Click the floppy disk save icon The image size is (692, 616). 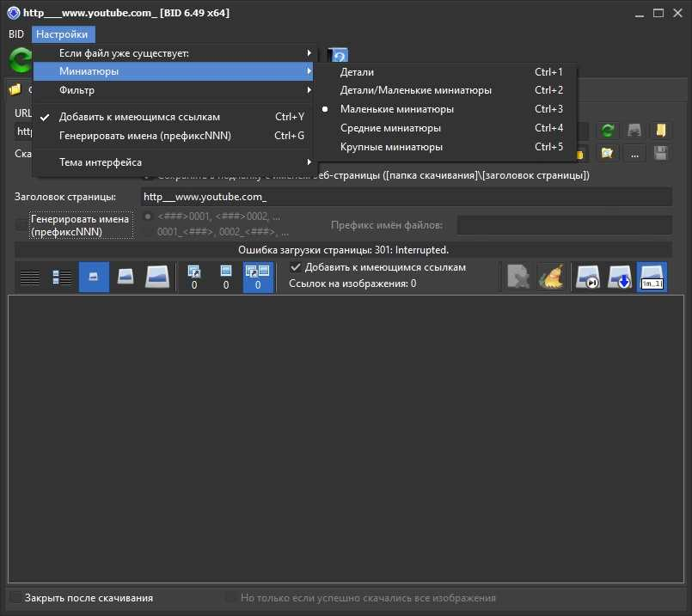click(661, 153)
